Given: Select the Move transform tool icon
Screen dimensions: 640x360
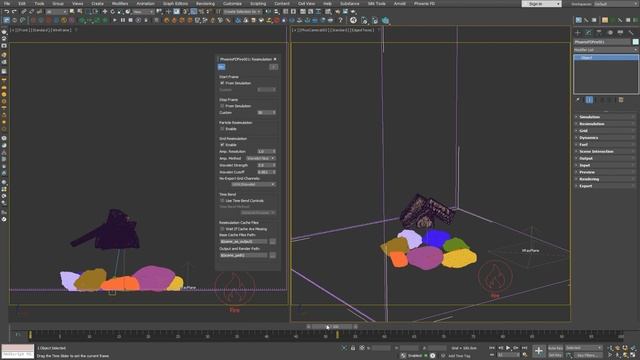Looking at the screenshot, I should [105, 12].
